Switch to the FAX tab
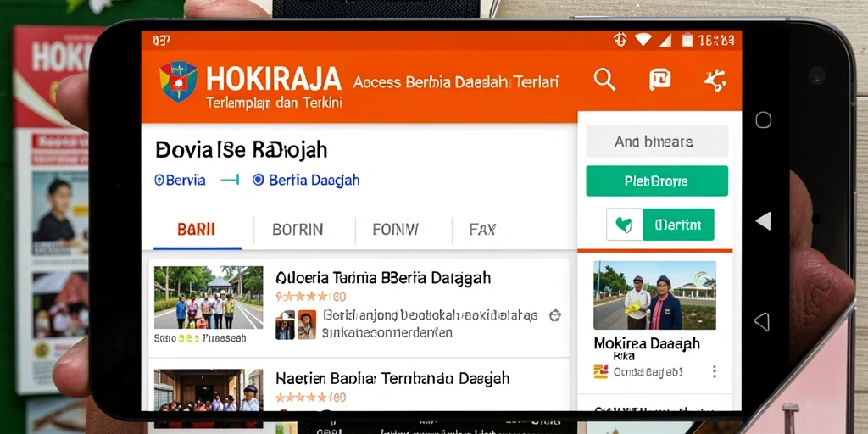 [482, 229]
